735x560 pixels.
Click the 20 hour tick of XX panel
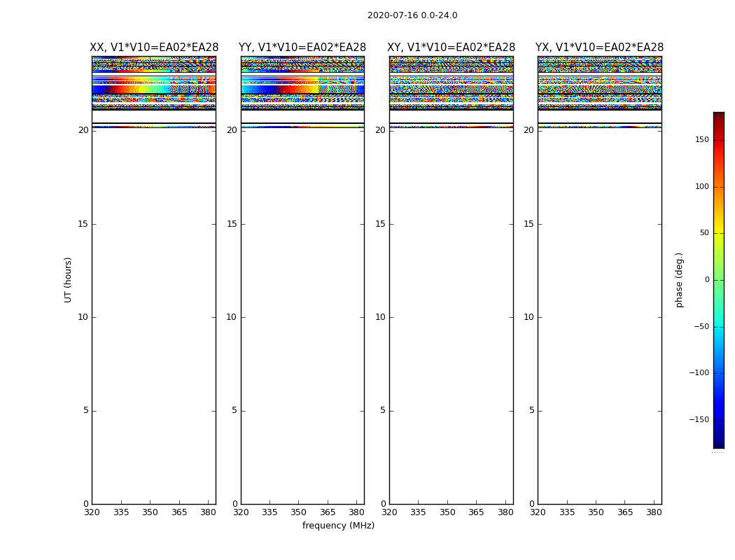click(83, 130)
